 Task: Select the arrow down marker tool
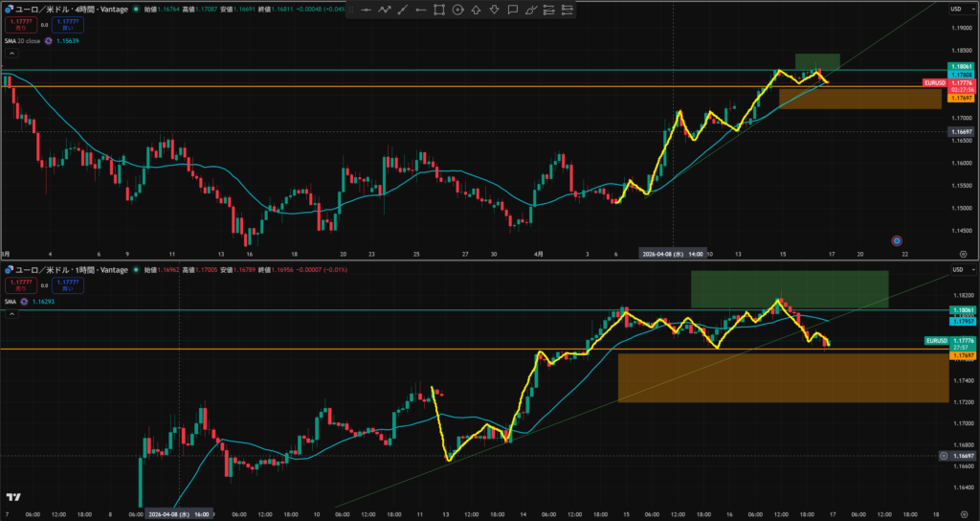coord(495,10)
